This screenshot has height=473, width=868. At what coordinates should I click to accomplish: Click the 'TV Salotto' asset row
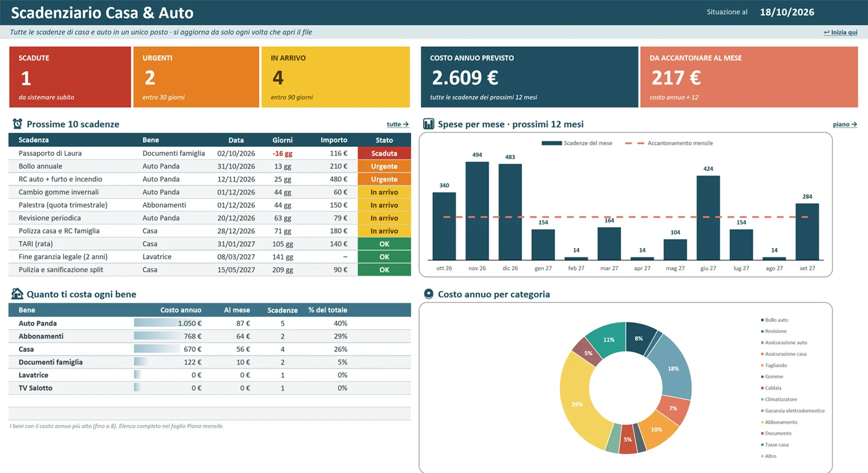(209, 388)
